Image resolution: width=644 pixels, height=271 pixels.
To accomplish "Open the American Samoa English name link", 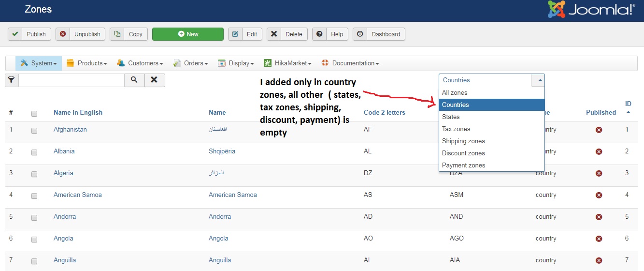I will click(x=77, y=195).
